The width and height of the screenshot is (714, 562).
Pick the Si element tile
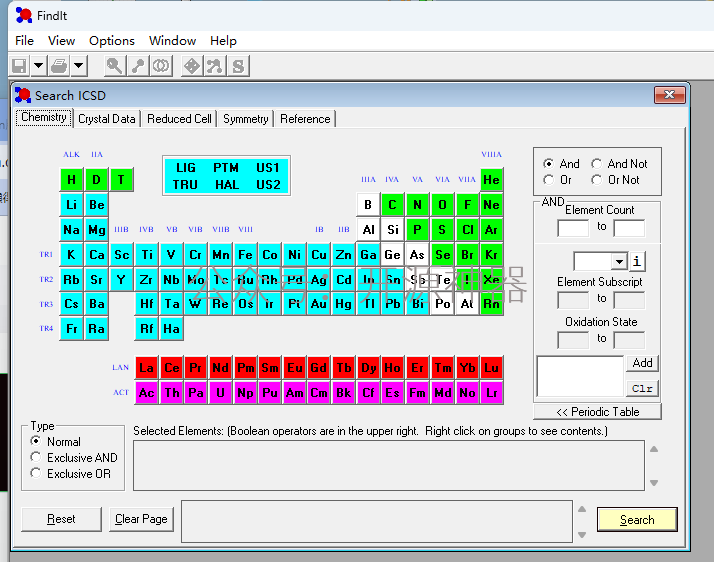[x=393, y=230]
